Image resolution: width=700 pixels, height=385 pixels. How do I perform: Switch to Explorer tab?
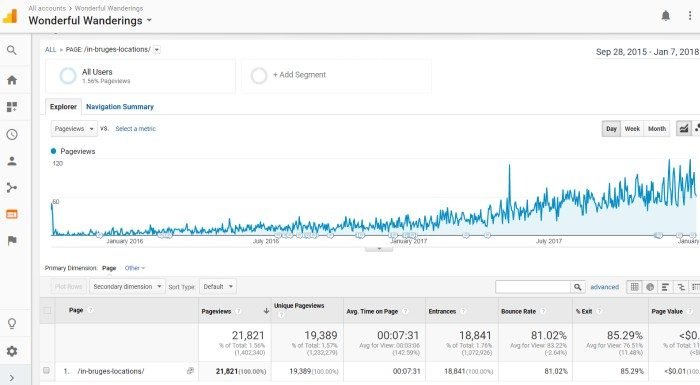pos(63,107)
